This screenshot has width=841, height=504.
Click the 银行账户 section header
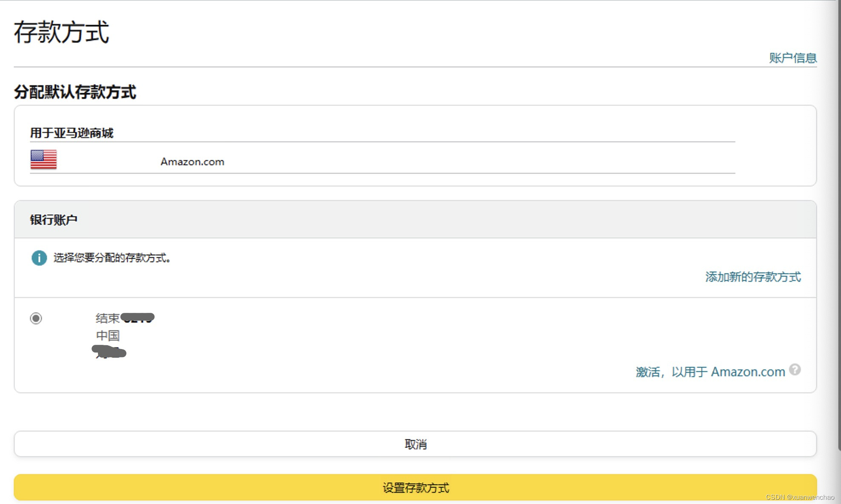[x=54, y=220]
